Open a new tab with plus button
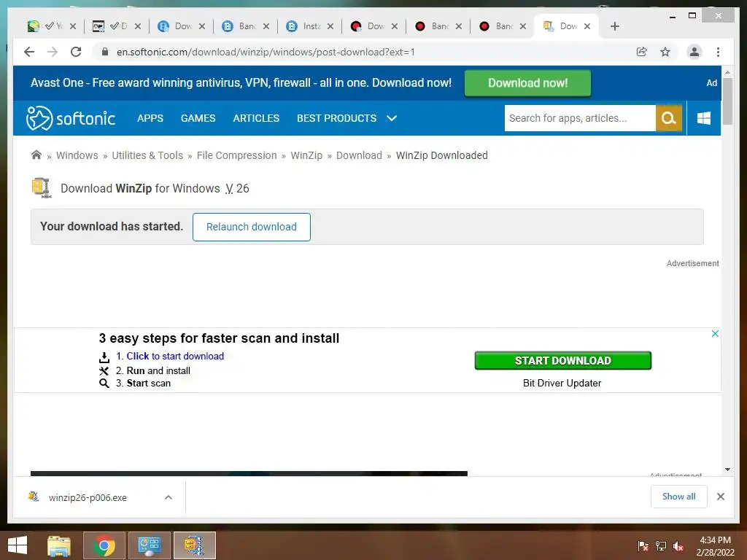This screenshot has height=560, width=747. point(614,26)
